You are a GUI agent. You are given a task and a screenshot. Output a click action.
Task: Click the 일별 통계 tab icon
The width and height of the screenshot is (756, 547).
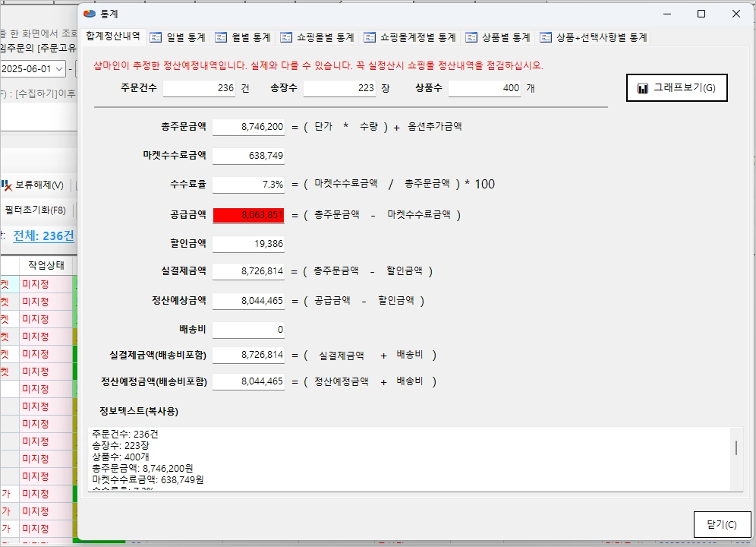pos(156,38)
